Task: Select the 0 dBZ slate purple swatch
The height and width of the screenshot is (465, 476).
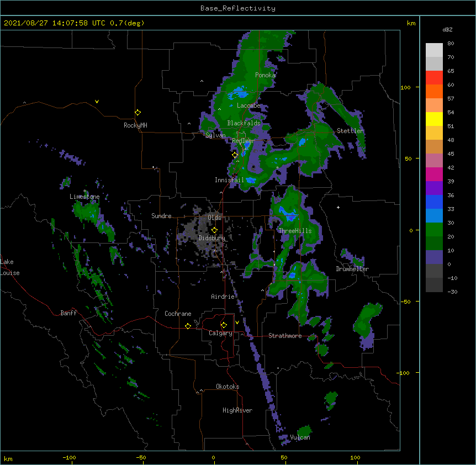Action: (x=434, y=257)
